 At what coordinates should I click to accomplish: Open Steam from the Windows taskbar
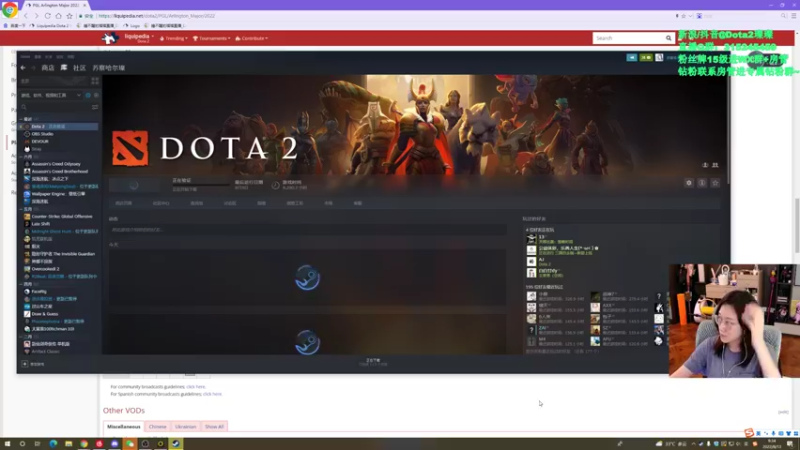click(x=176, y=444)
